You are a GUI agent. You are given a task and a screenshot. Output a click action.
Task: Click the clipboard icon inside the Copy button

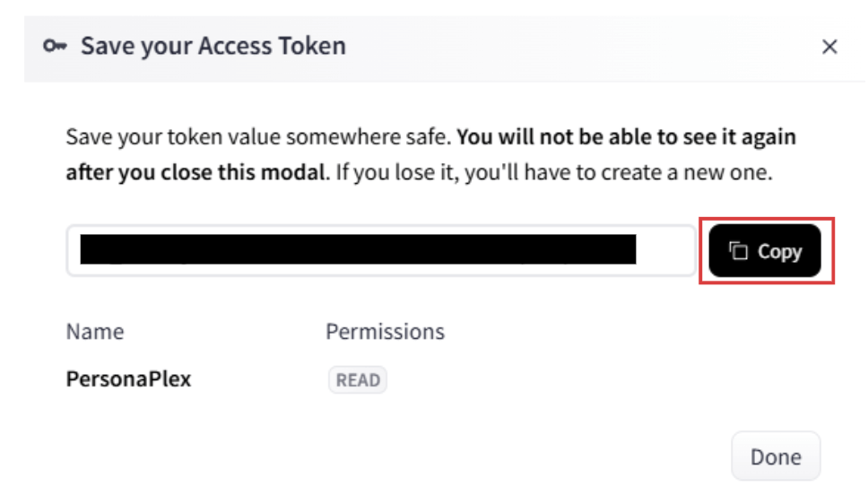click(x=739, y=251)
